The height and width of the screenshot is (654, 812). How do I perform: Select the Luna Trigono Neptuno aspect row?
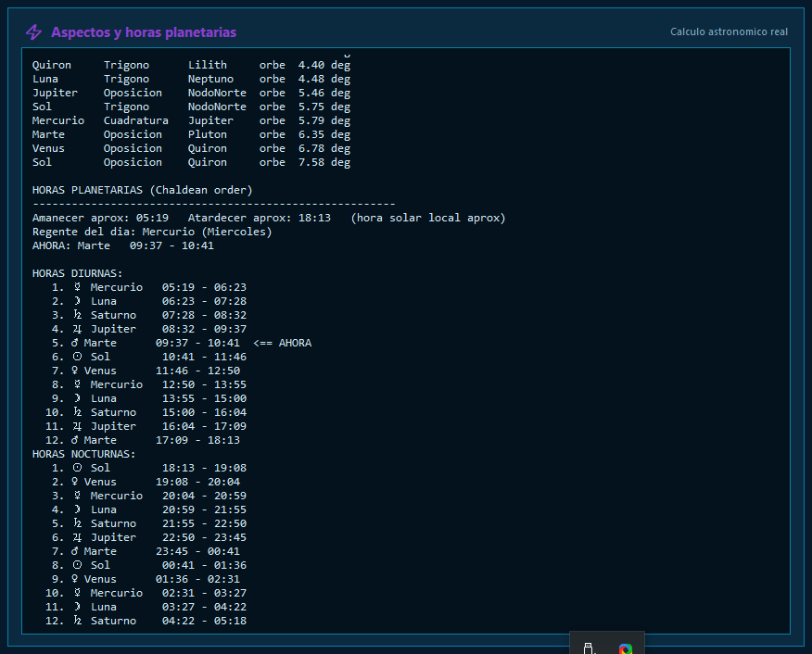(191, 79)
